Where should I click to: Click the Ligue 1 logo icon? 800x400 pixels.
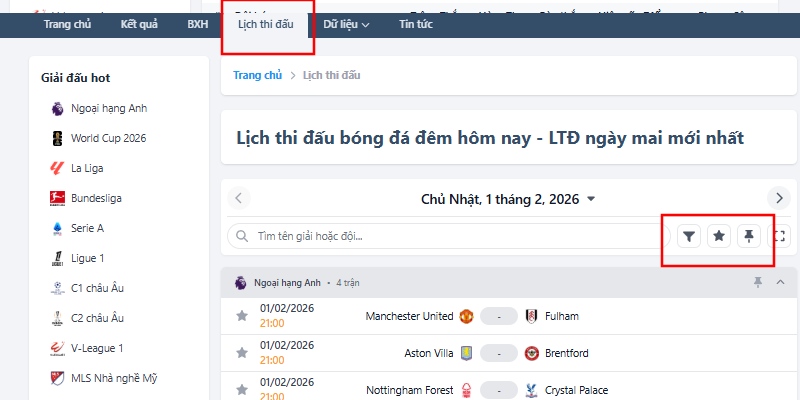[x=57, y=259]
